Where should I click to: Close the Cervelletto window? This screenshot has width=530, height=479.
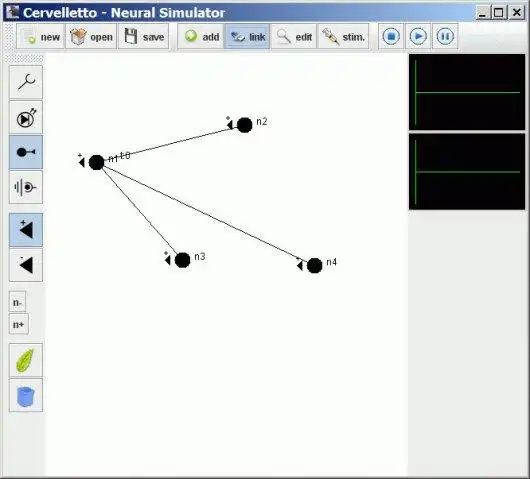pos(516,13)
